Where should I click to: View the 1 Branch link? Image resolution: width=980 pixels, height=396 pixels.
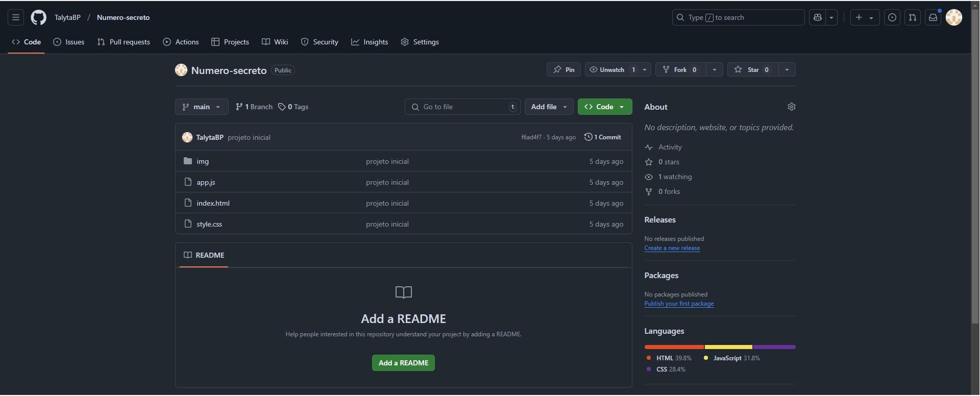click(x=254, y=107)
